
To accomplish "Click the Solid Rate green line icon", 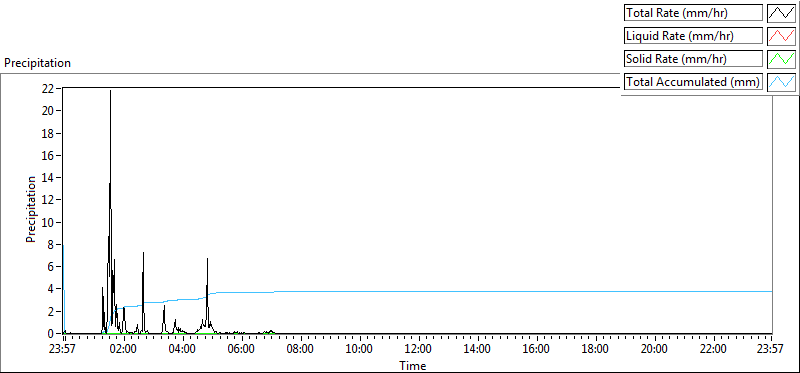I will click(x=782, y=59).
